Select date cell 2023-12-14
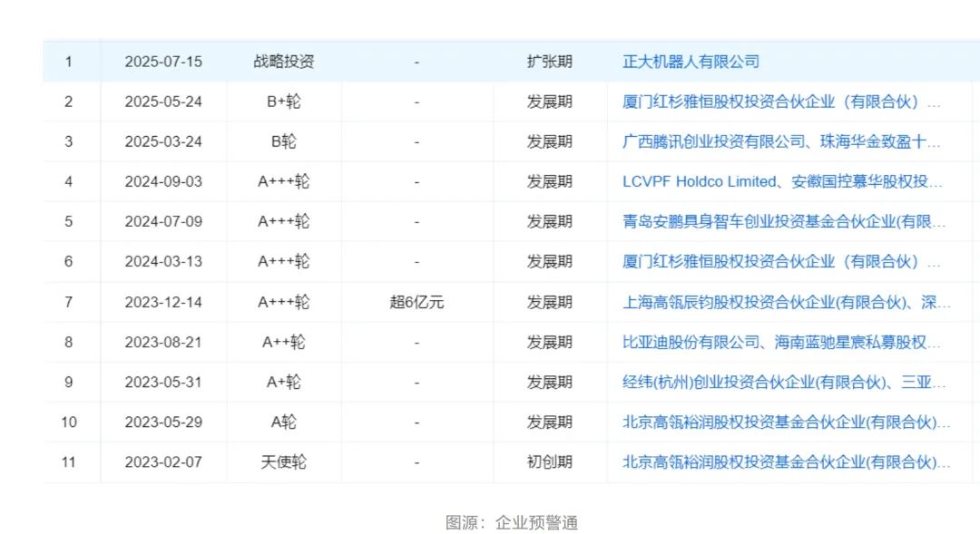The height and width of the screenshot is (534, 980). tap(163, 302)
